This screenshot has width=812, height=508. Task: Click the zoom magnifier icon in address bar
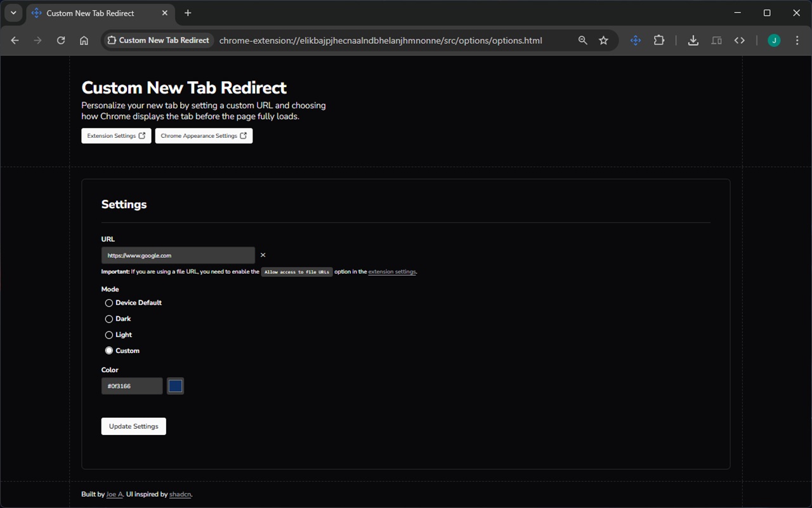(582, 40)
